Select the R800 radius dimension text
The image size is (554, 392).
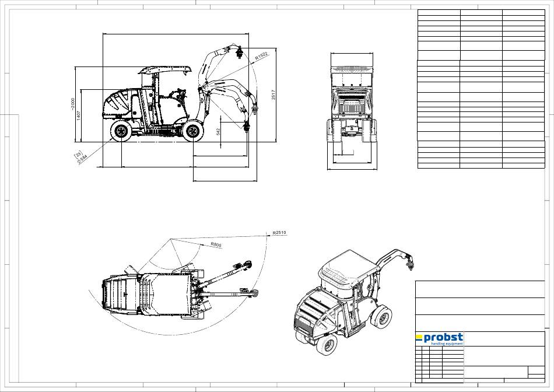pyautogui.click(x=216, y=244)
